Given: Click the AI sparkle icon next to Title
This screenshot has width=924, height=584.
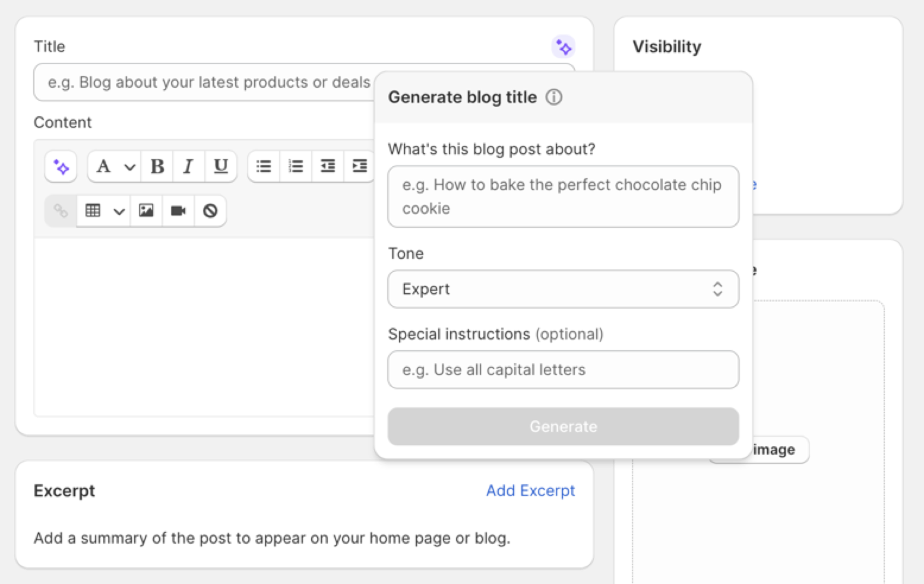Looking at the screenshot, I should 564,46.
